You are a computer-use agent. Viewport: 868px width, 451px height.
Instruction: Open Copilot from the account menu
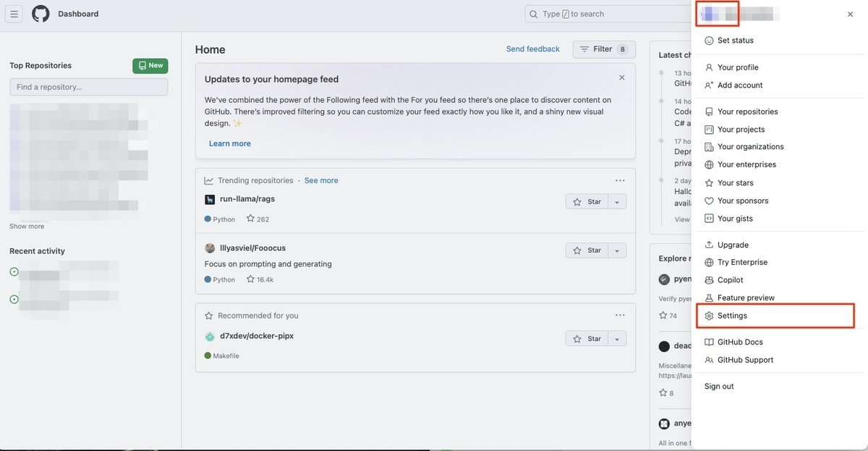[x=730, y=280]
